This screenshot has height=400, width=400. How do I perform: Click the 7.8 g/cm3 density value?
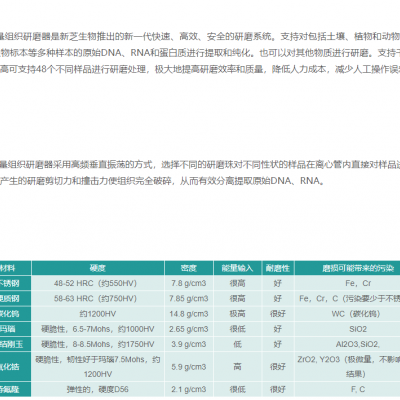pos(189,283)
